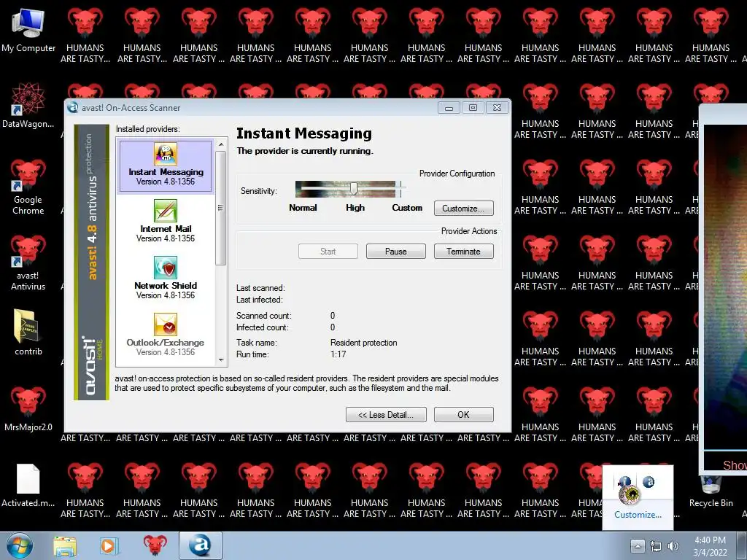Click the run time value 1:17

tap(338, 354)
